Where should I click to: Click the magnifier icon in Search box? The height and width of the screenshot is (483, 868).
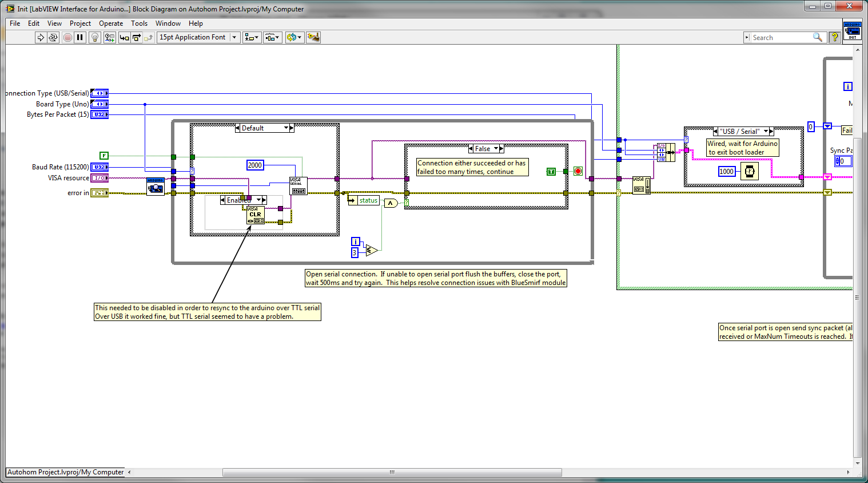click(x=818, y=37)
